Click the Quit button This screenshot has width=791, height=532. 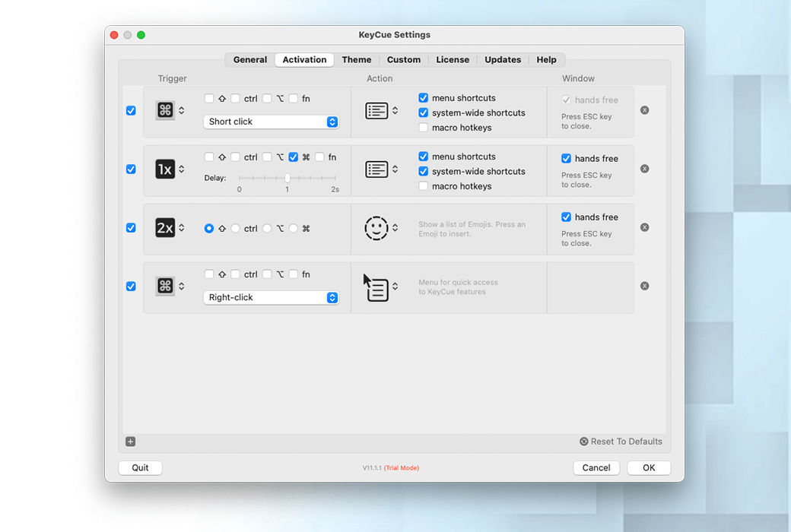coord(140,467)
